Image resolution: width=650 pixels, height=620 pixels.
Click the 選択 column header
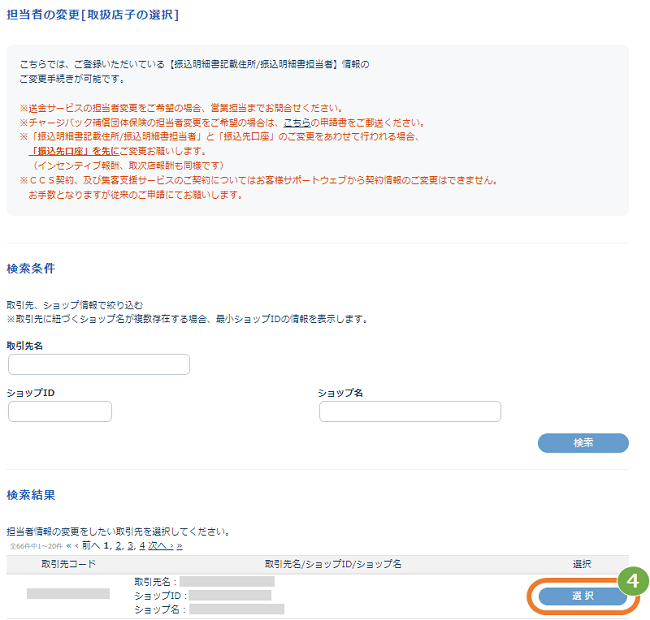point(582,564)
